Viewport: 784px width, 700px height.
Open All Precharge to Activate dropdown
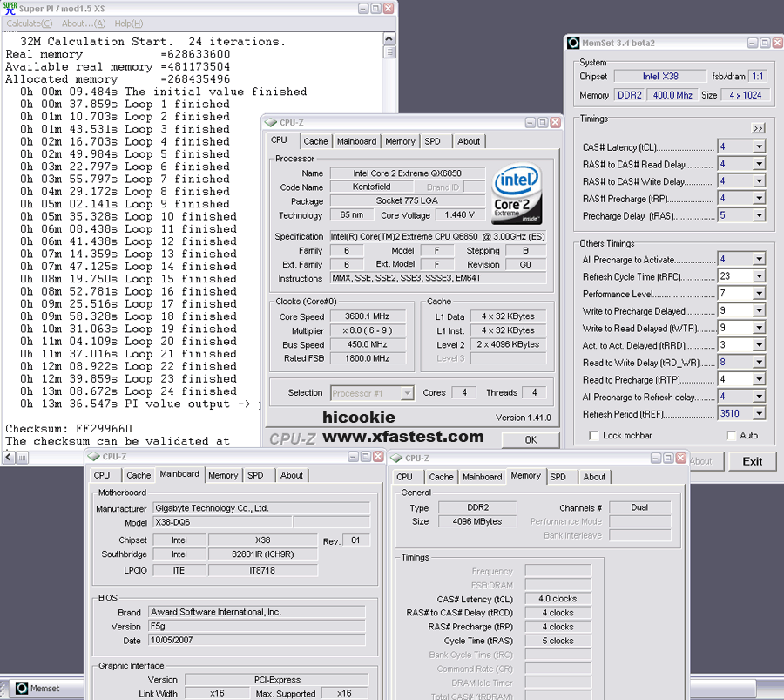coord(759,259)
